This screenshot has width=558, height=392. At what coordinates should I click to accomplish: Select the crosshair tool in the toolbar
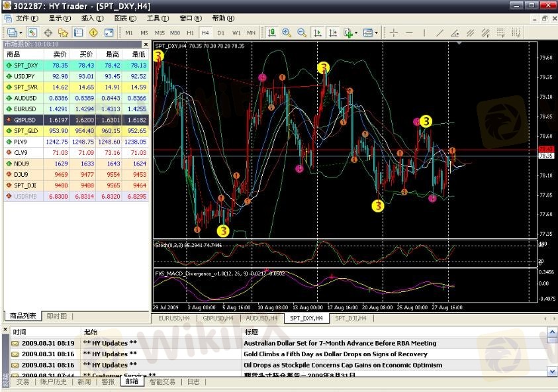coord(394,32)
